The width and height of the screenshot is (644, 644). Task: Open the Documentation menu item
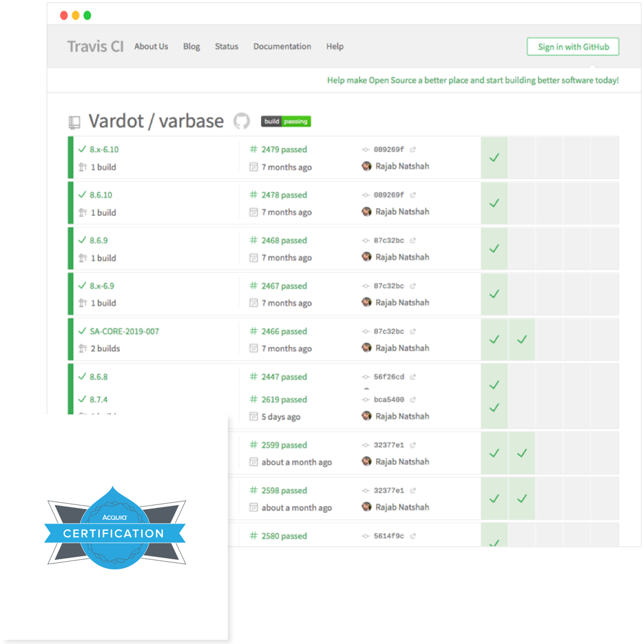click(282, 47)
